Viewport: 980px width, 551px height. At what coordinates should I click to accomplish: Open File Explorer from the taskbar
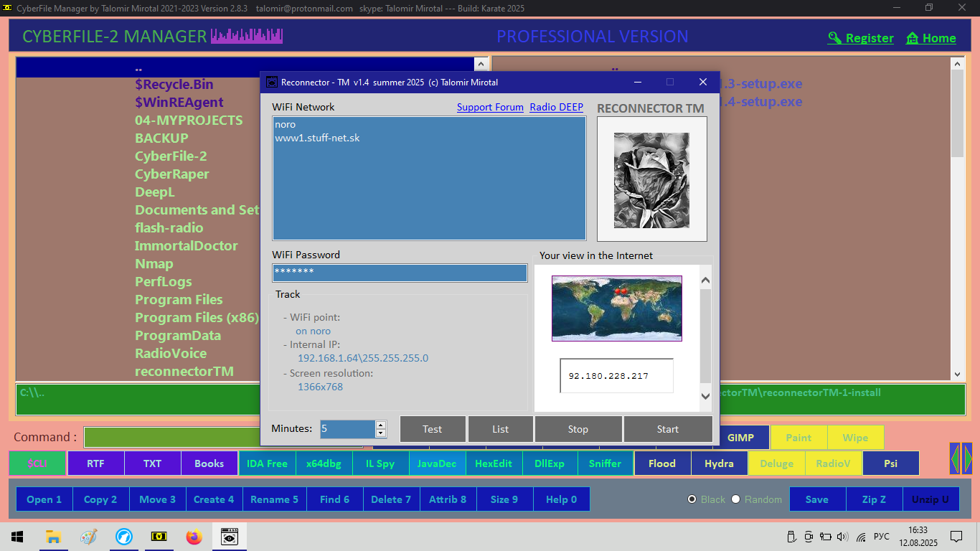53,537
